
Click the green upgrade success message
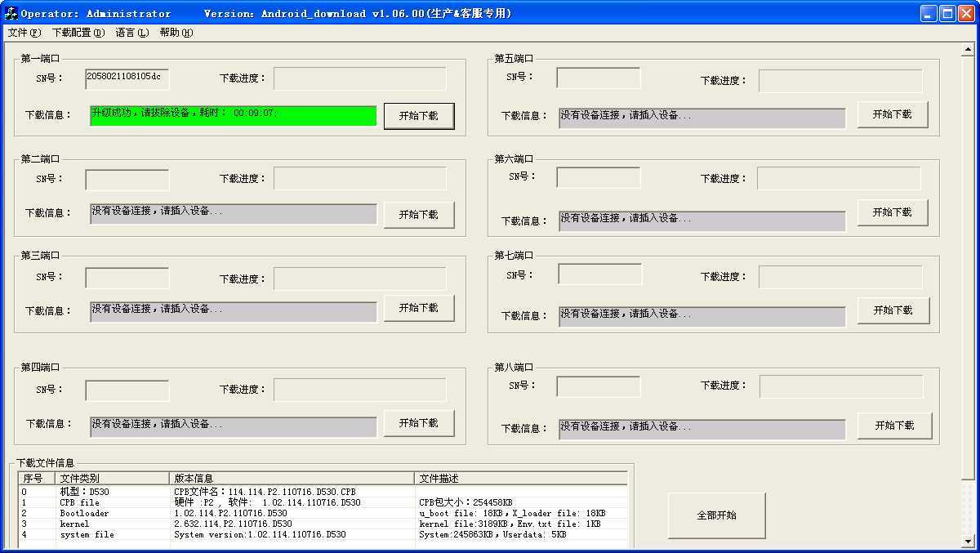233,115
